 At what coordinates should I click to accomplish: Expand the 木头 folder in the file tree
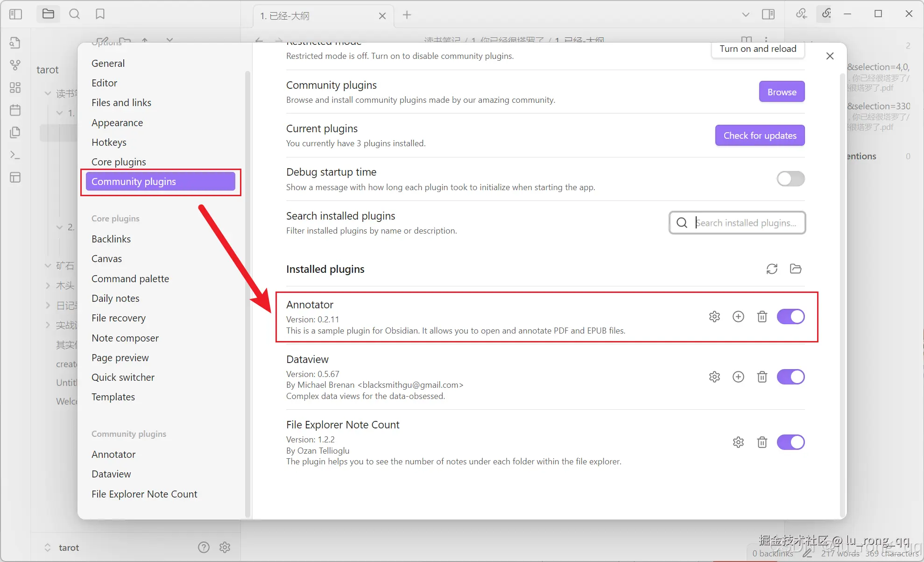coord(48,285)
